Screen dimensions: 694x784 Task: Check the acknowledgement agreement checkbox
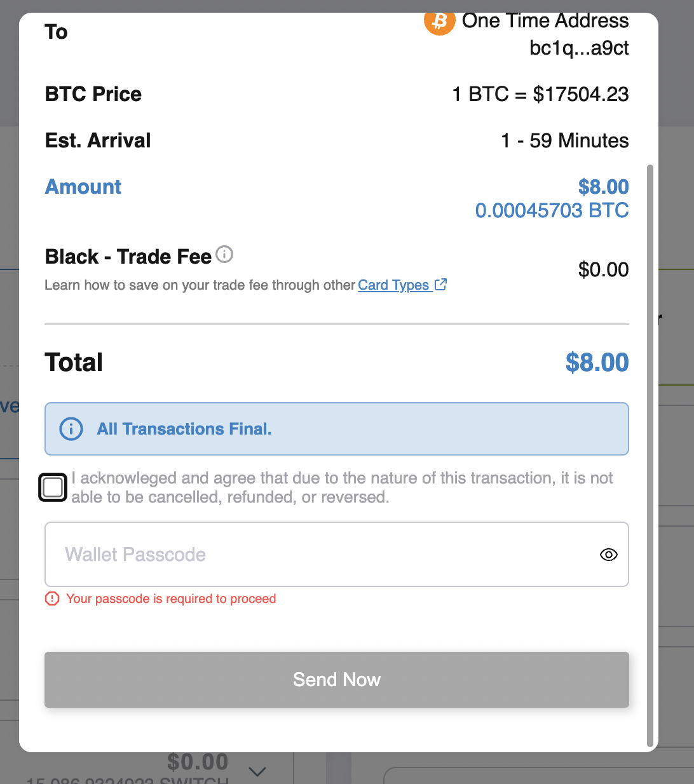(x=53, y=487)
